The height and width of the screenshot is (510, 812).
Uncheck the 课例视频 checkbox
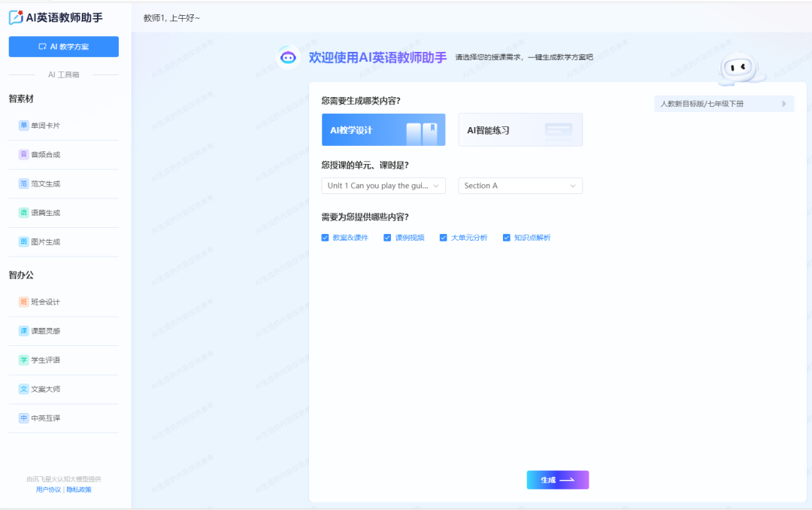pos(388,238)
